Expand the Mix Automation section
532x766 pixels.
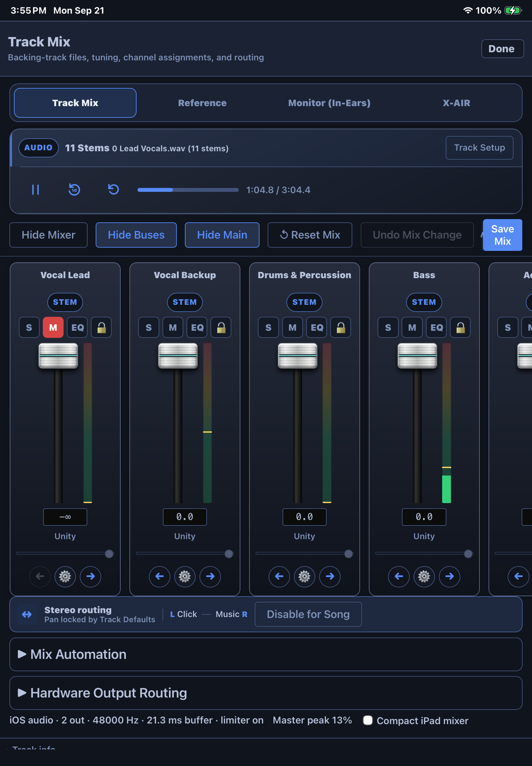[266, 654]
